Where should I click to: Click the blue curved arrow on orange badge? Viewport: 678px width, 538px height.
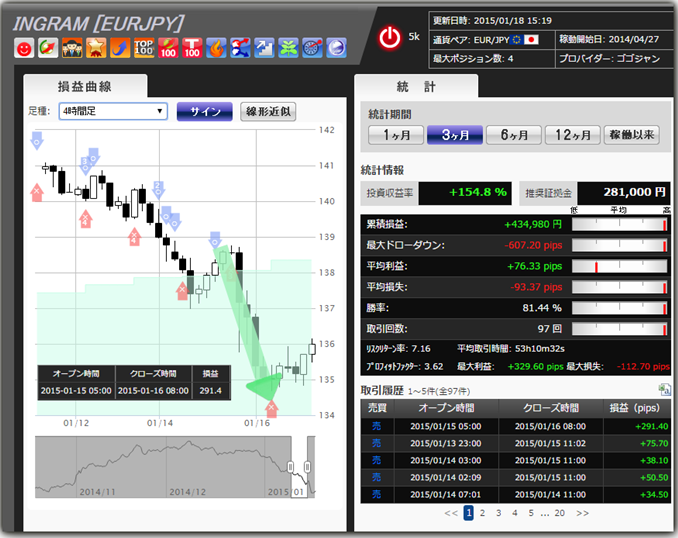120,48
